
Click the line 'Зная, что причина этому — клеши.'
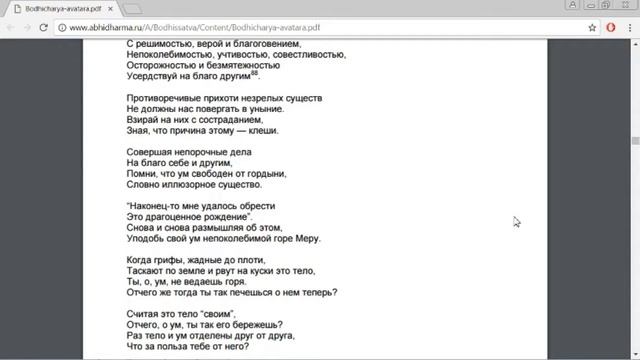pyautogui.click(x=202, y=131)
